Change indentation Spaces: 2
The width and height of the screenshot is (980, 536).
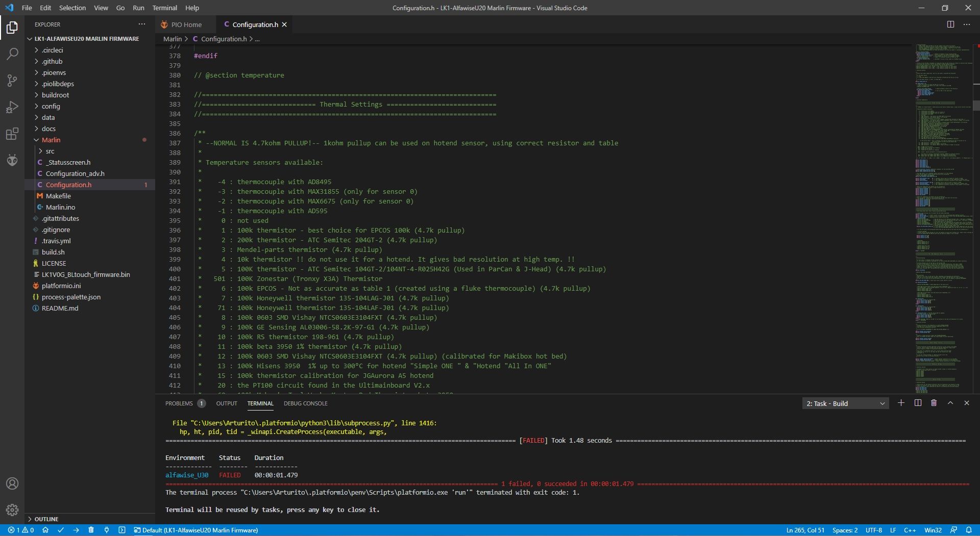(845, 530)
